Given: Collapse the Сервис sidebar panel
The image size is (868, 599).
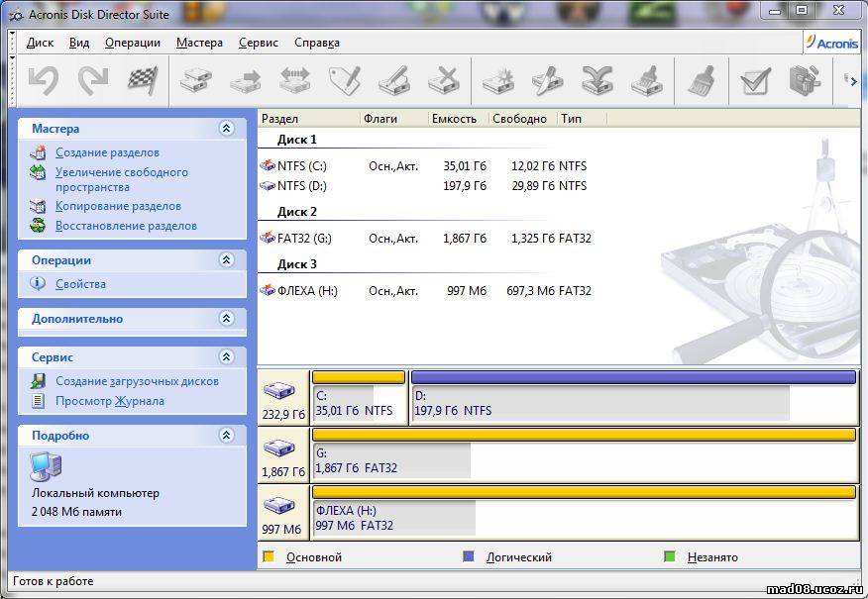Looking at the screenshot, I should pos(226,356).
